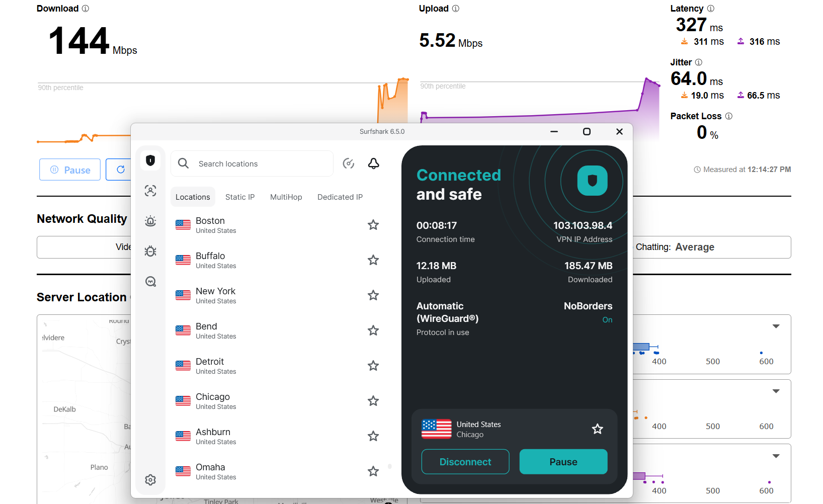Click the Packet Loss info icon

pyautogui.click(x=729, y=116)
